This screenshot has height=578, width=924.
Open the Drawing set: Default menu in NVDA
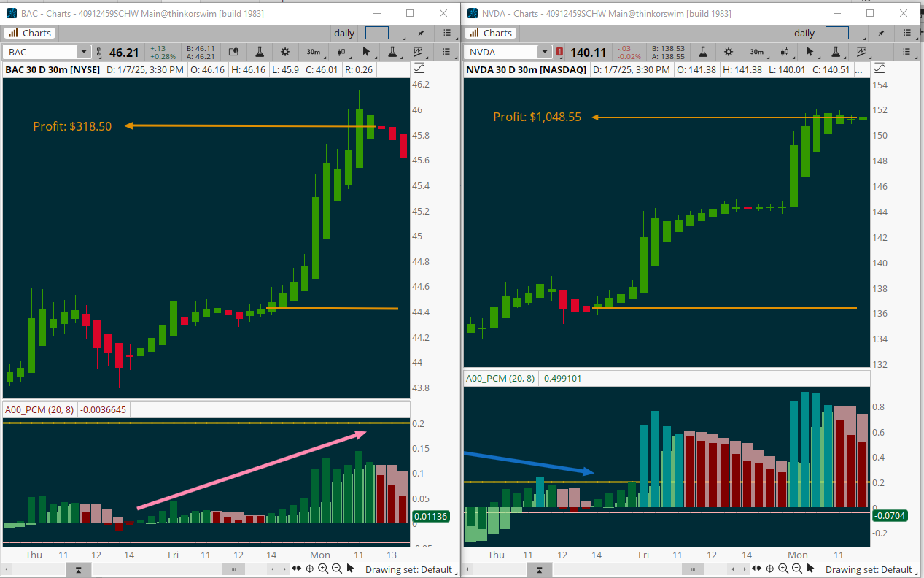point(869,569)
